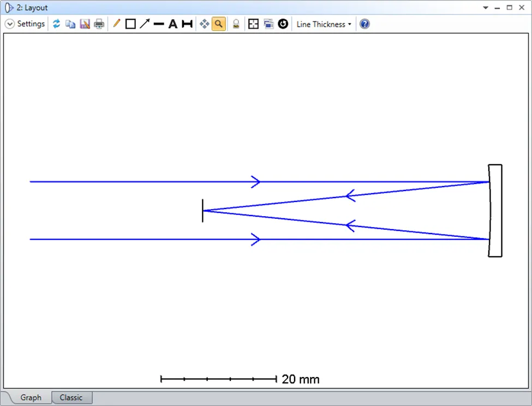Toggle the highlighted zoom magnifier tool
This screenshot has height=406, width=532.
coord(218,24)
